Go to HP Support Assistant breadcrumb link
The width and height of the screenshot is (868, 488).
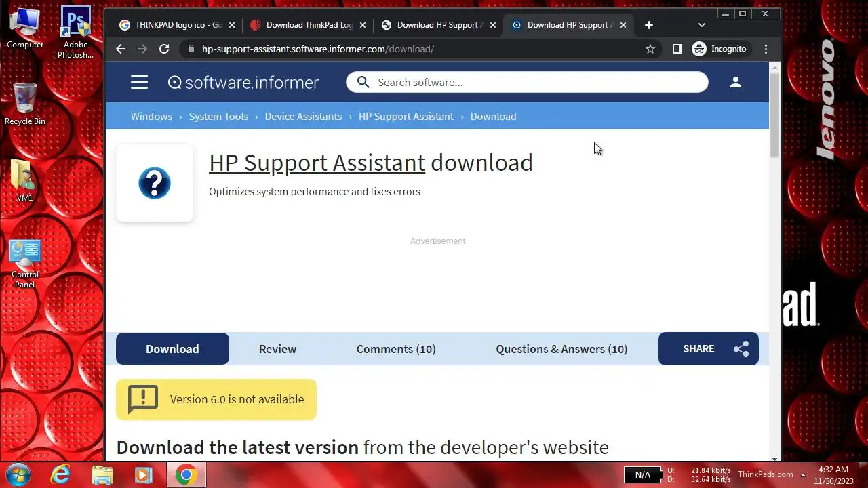pyautogui.click(x=406, y=117)
